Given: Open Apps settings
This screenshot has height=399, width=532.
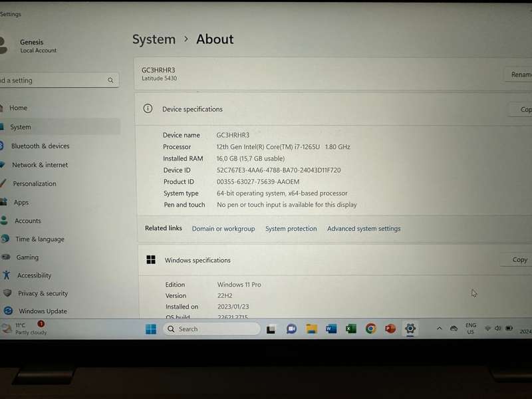Looking at the screenshot, I should pos(21,203).
